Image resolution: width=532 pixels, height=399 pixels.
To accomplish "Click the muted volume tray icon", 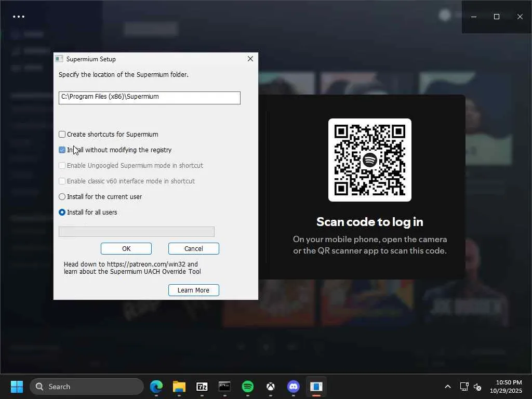I will [x=477, y=387].
